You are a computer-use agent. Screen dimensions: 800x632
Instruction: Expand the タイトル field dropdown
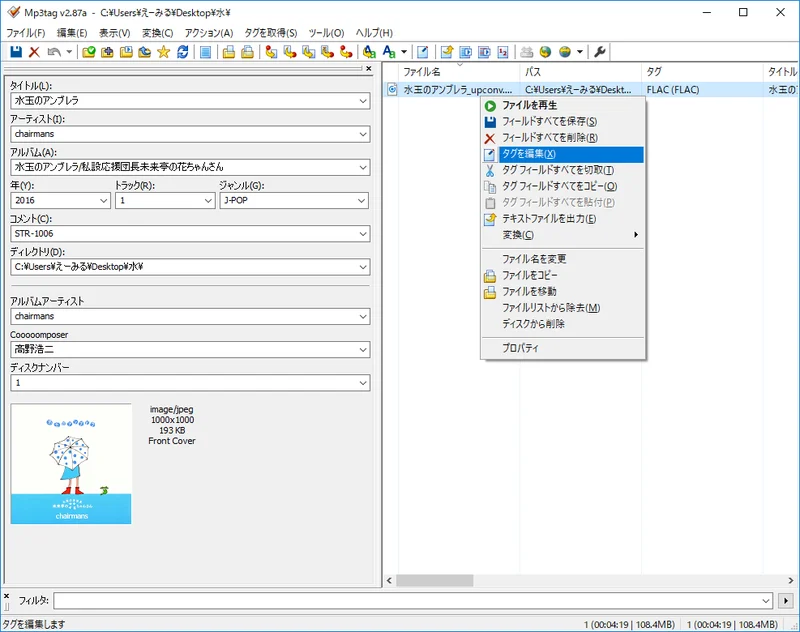coord(362,101)
